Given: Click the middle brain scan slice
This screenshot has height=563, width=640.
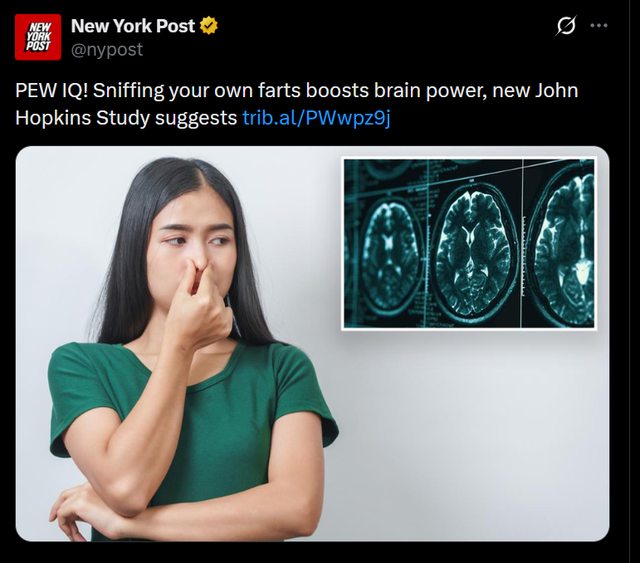Looking at the screenshot, I should point(473,251).
